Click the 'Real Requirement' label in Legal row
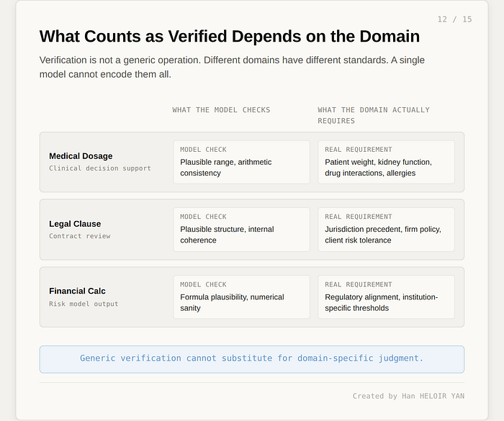The width and height of the screenshot is (504, 421). (x=359, y=217)
